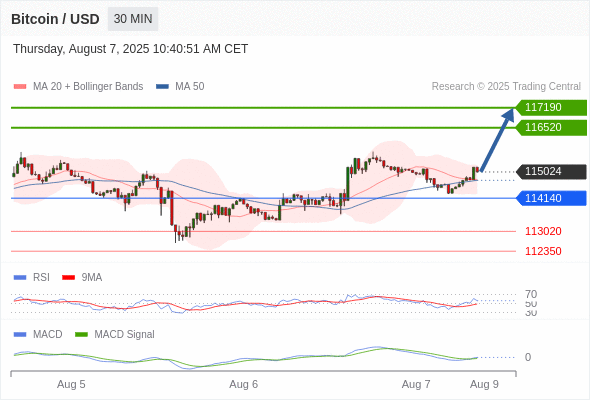
Task: Click the Aug 7 date axis label
Action: click(x=416, y=385)
